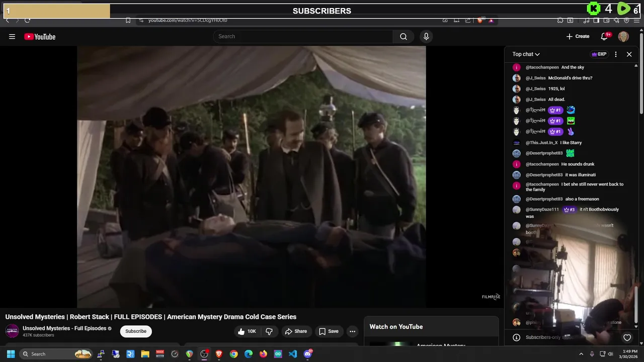Open Google Chrome from the taskbar

click(233, 354)
